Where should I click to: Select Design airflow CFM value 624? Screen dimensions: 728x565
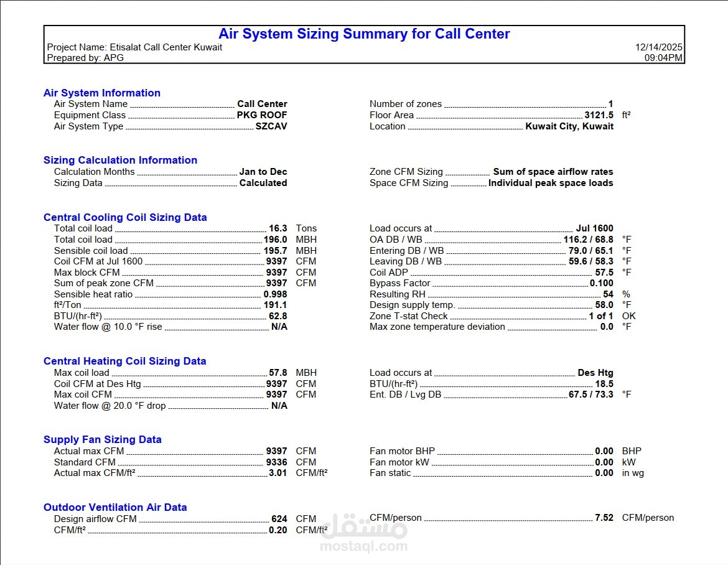coord(279,519)
